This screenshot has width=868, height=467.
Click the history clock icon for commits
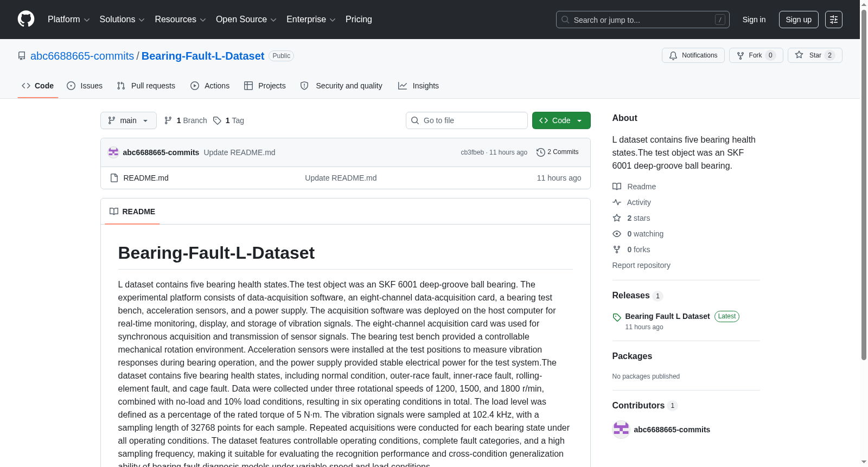click(x=540, y=152)
